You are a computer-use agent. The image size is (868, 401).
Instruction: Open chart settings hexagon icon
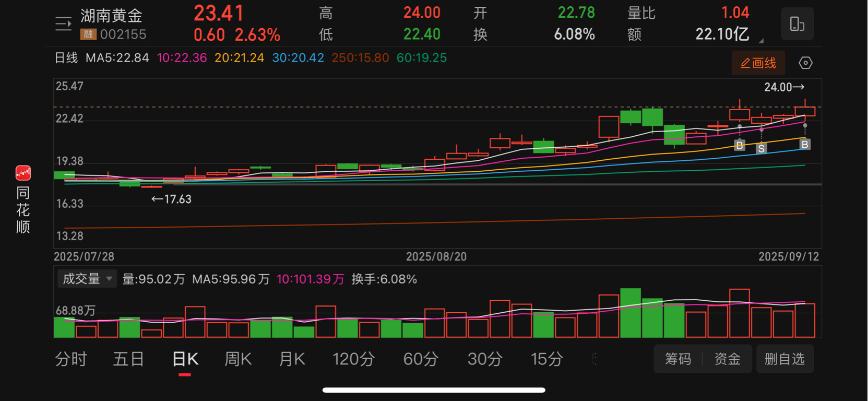805,63
